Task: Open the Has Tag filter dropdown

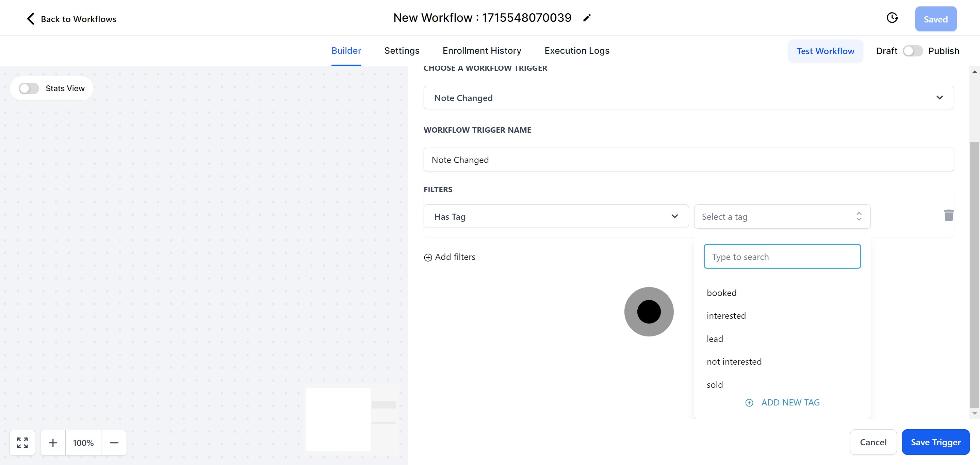Action: [674, 216]
